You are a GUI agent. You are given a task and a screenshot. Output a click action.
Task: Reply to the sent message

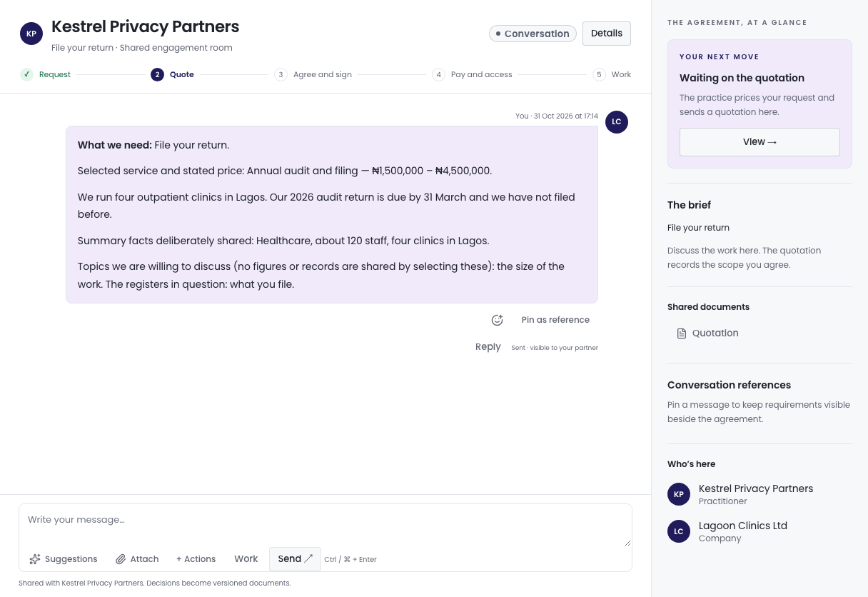click(x=488, y=347)
